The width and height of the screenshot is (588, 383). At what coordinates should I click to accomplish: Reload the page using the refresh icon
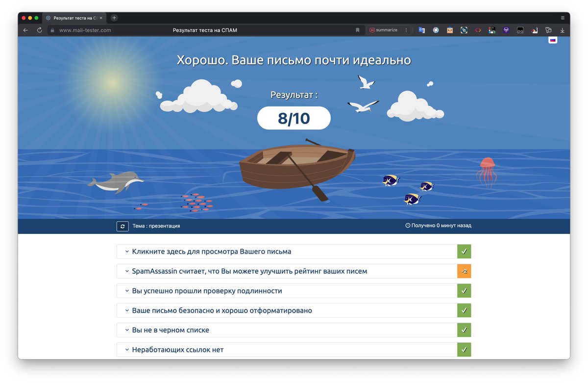point(40,30)
